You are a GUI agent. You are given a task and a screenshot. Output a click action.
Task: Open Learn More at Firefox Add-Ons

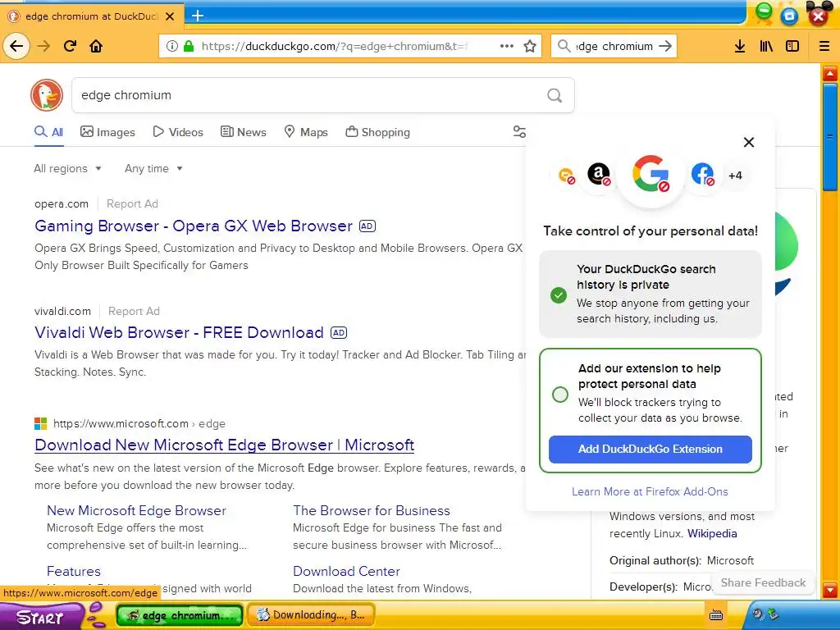pos(650,491)
